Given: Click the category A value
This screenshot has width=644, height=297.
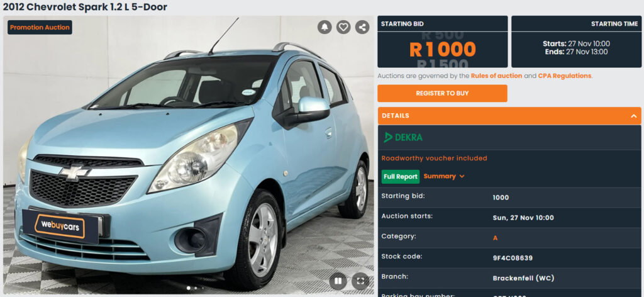Looking at the screenshot, I should click(x=496, y=238).
